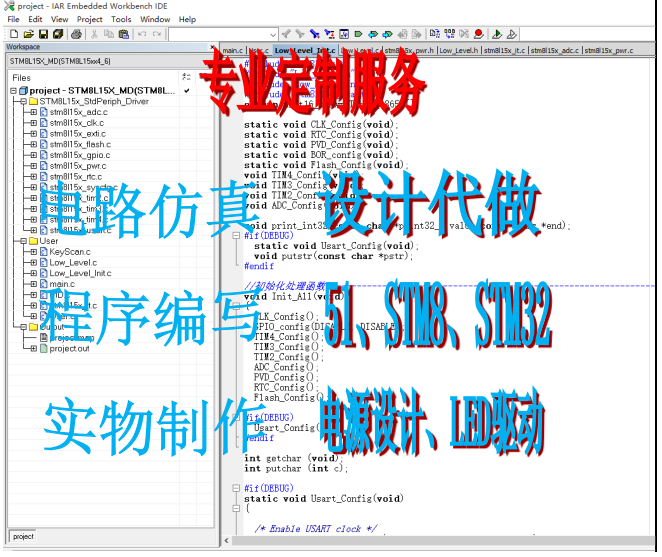
Task: Select the project tab below the workspace
Action: (x=23, y=537)
